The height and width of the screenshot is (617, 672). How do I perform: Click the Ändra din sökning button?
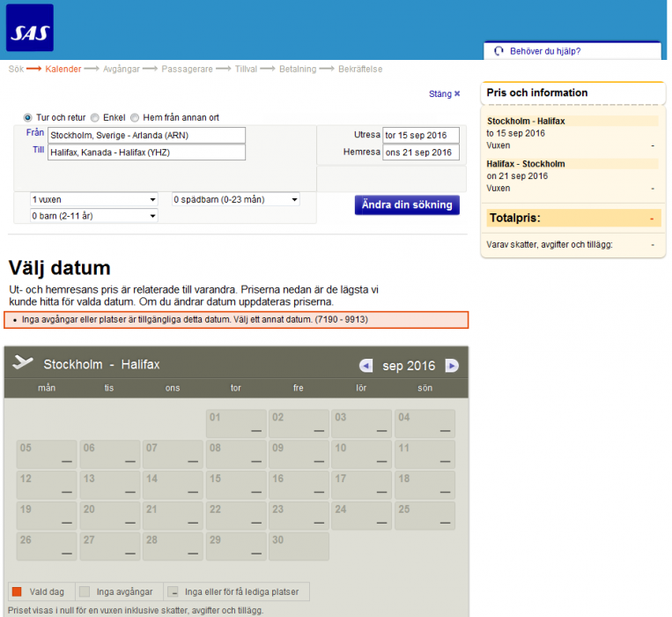[x=407, y=204]
